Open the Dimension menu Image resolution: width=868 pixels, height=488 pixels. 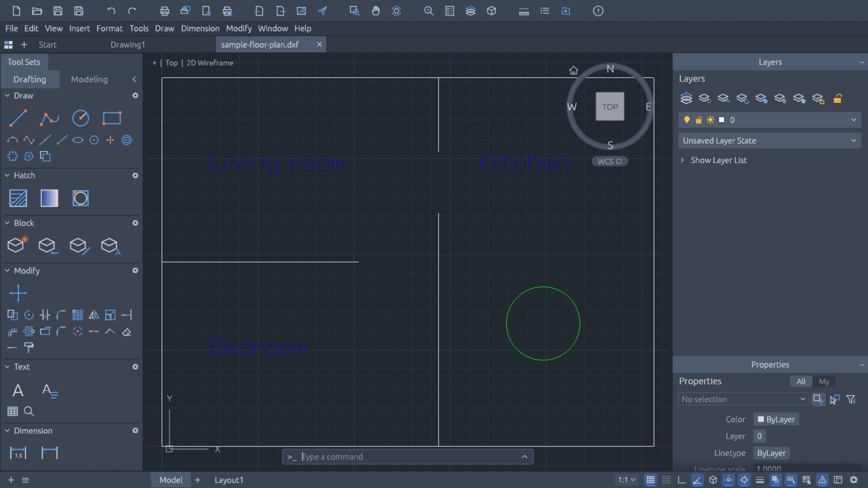200,28
